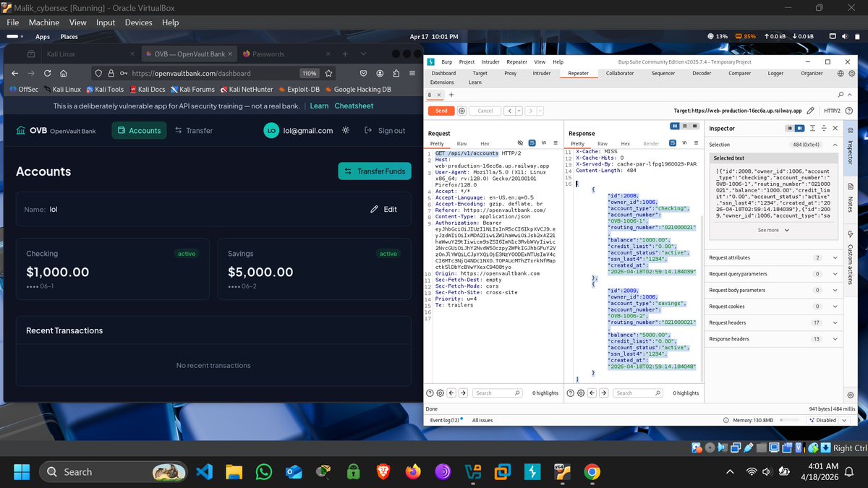
Task: Toggle newline \n display in Response panel
Action: 684,143
